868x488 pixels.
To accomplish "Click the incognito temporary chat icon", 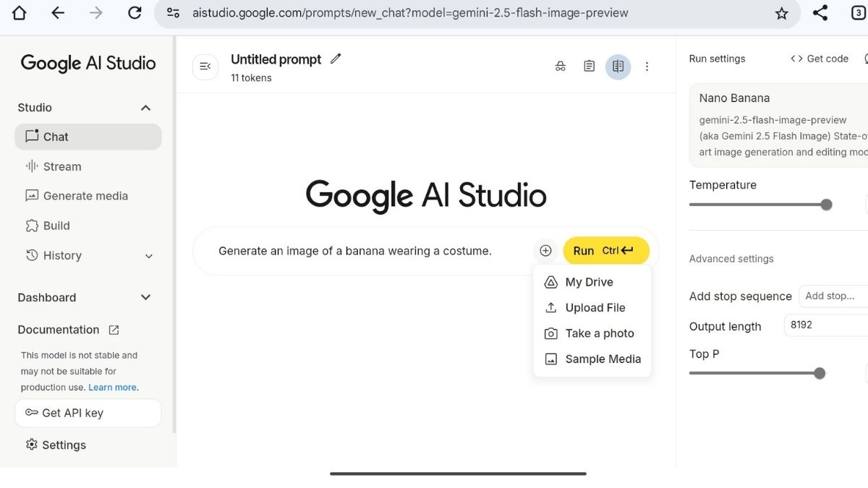I will pyautogui.click(x=560, y=67).
